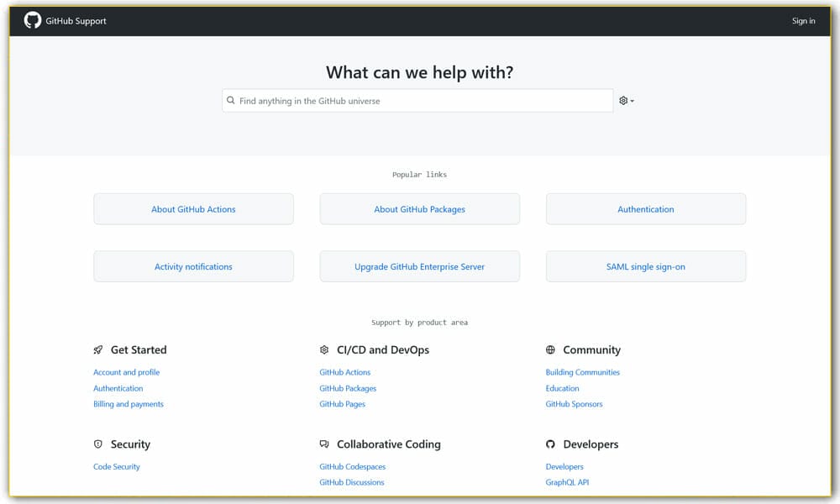The height and width of the screenshot is (504, 840).
Task: Click Sign in at top right
Action: point(803,21)
